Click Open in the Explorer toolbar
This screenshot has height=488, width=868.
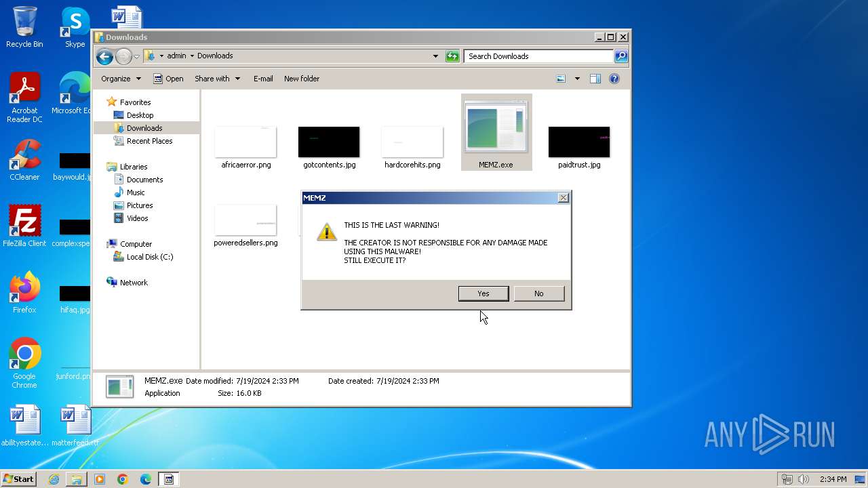(168, 79)
